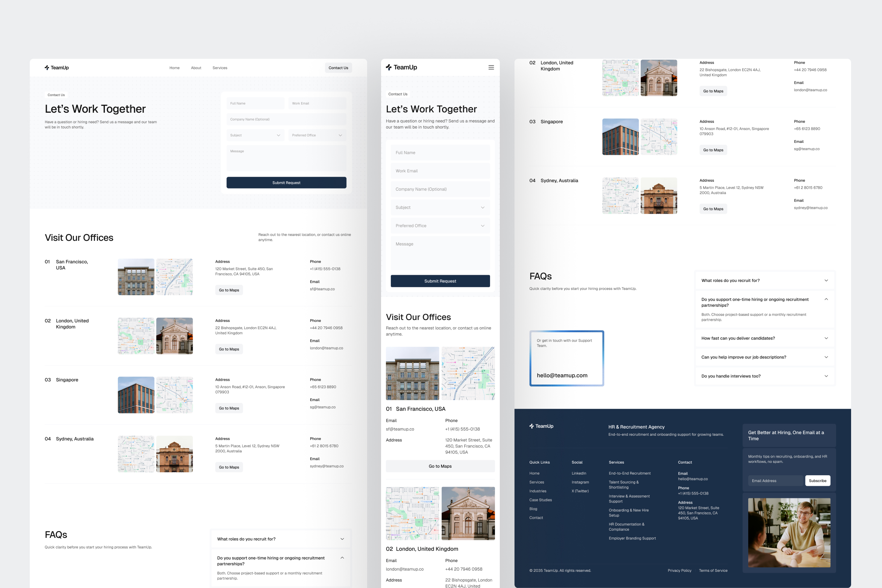Screen dimensions: 882x588
Task: Collapse the one-time hiring FAQ chevron
Action: (826, 299)
